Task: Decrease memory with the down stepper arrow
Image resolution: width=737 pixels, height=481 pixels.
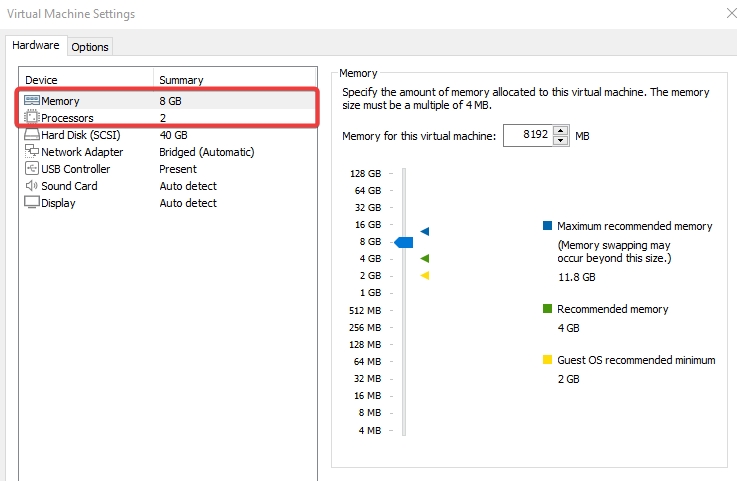Action: tap(560, 141)
